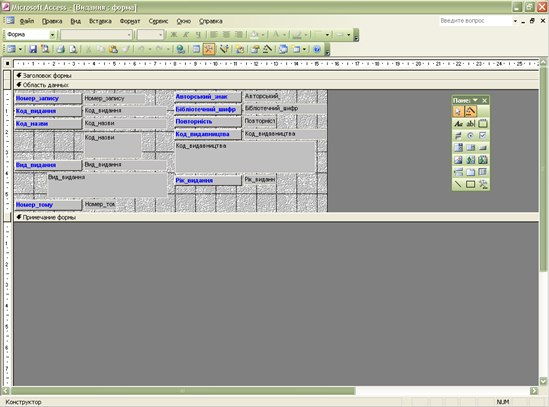Select the Text Box tool in the toolbox
Screen dimensions: 549x407
pos(470,124)
